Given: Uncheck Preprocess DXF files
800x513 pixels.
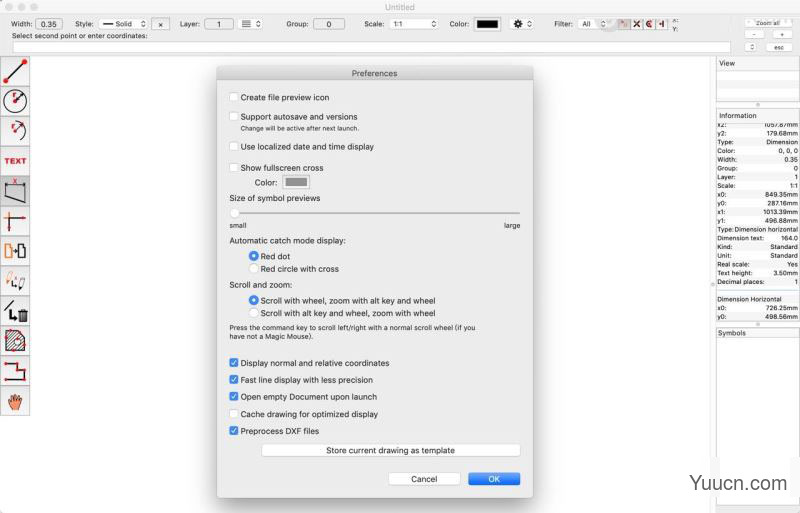Looking at the screenshot, I should pos(234,431).
